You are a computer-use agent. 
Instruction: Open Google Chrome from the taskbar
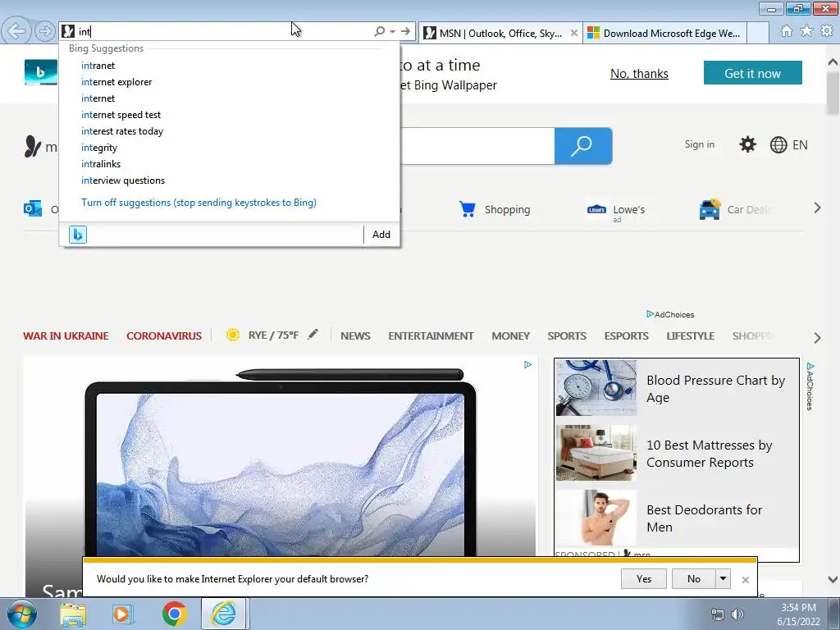coord(175,614)
